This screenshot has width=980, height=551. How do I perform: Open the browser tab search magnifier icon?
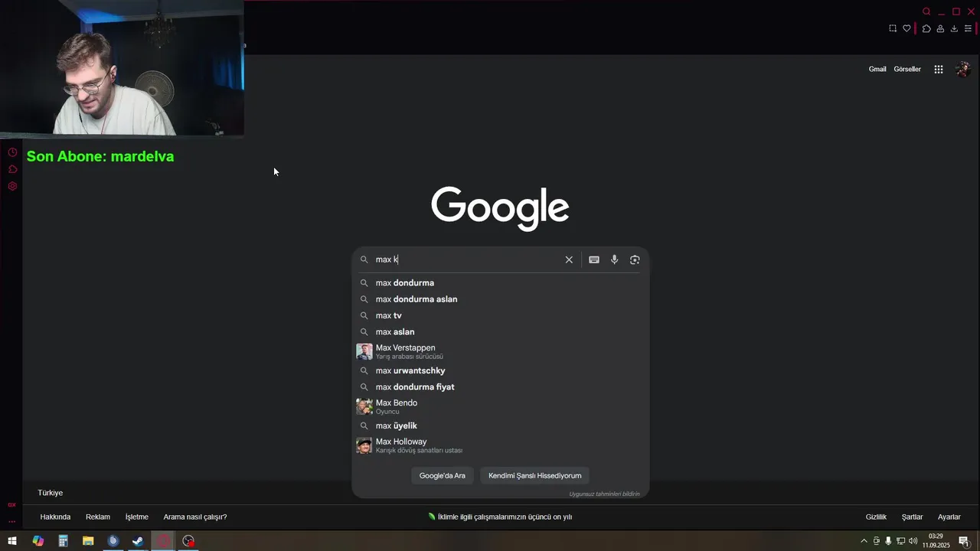926,11
